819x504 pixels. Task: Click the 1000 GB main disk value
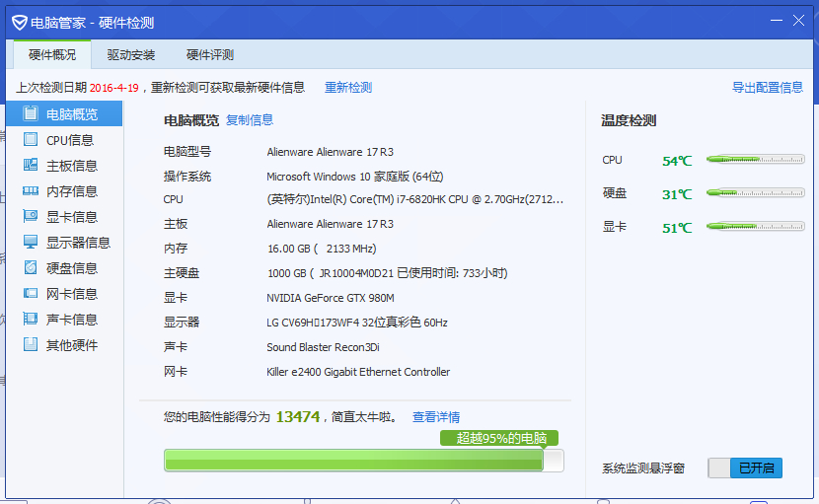pos(387,273)
